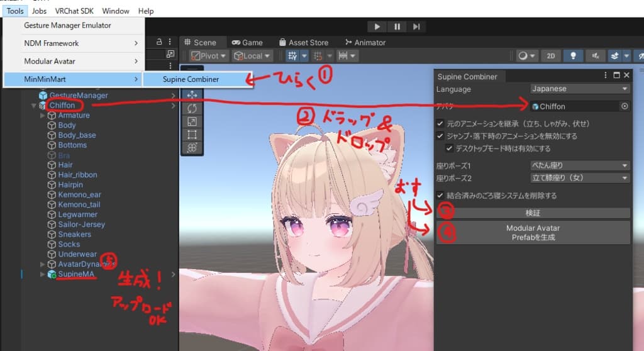This screenshot has width=644, height=351.
Task: Select the Rotate tool in scene overlay
Action: (192, 108)
